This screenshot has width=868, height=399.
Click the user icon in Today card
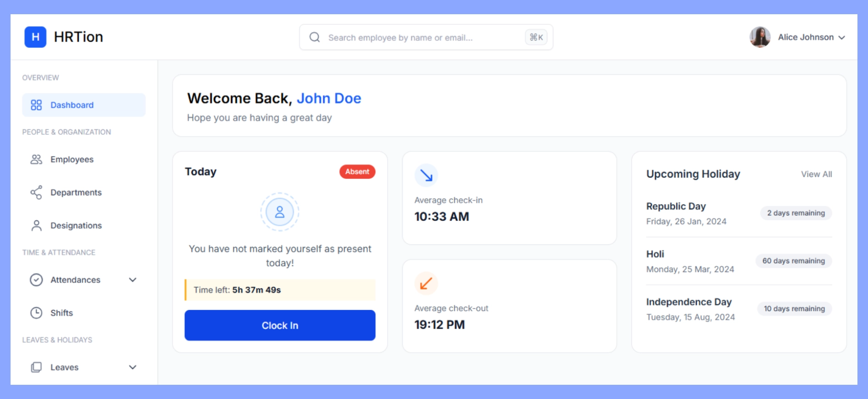coord(280,212)
